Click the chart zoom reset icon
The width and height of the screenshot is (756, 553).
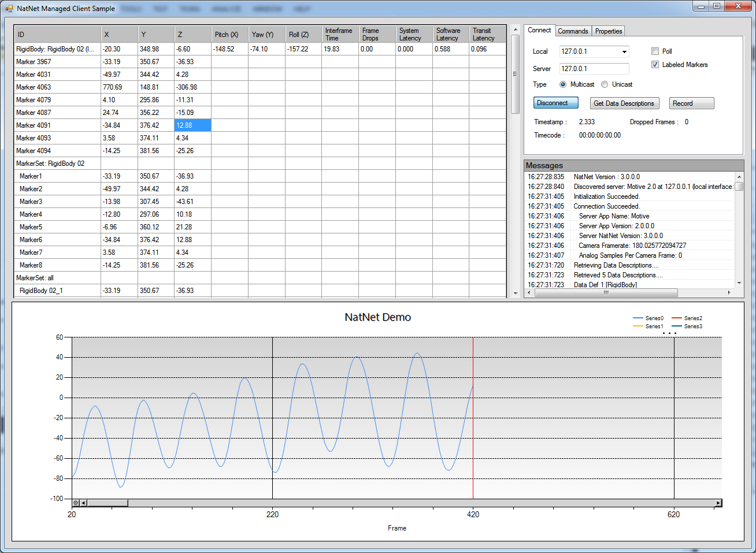pyautogui.click(x=76, y=503)
